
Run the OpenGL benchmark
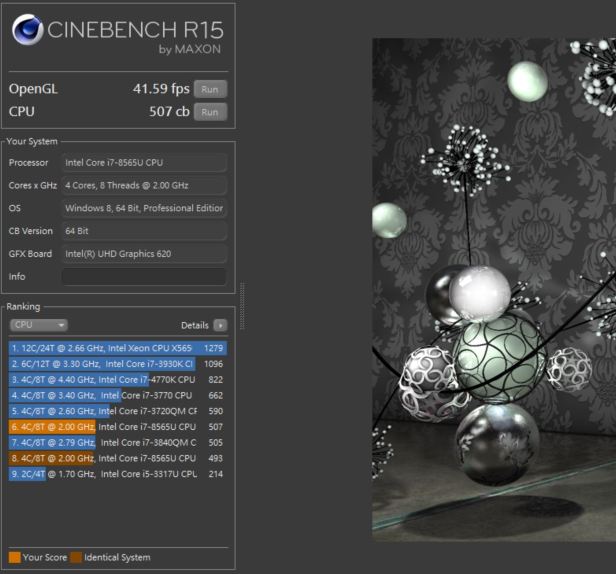coord(210,88)
